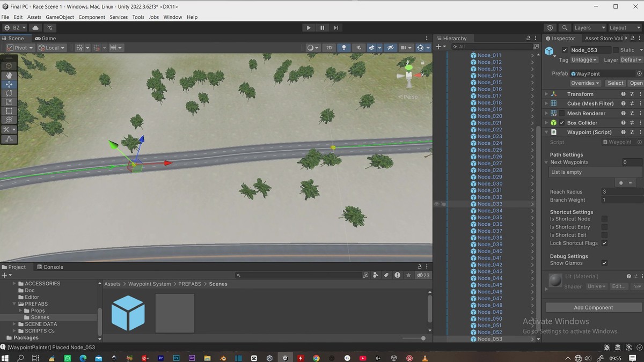Open Undo History button
This screenshot has width=644, height=362.
[x=550, y=28]
